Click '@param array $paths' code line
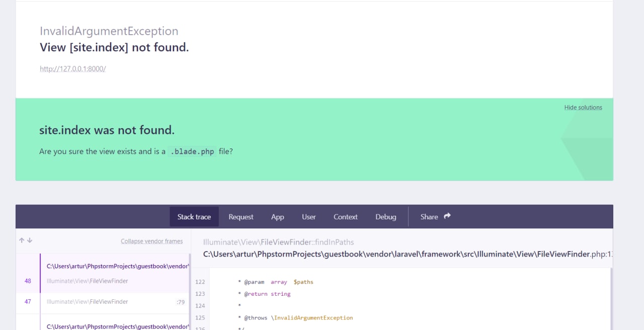 click(276, 282)
